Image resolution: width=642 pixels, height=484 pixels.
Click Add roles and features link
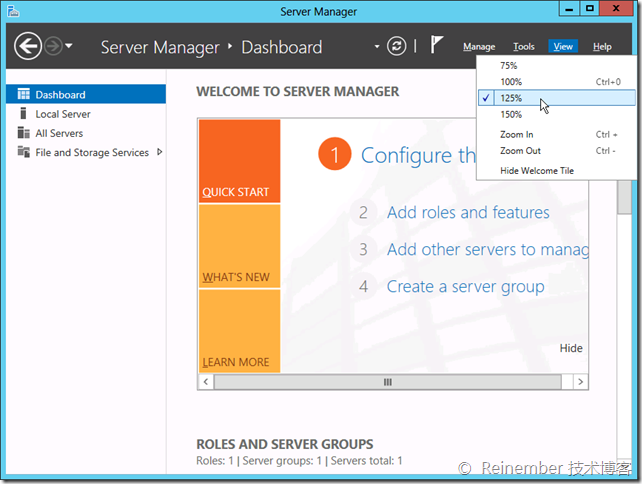click(x=468, y=212)
